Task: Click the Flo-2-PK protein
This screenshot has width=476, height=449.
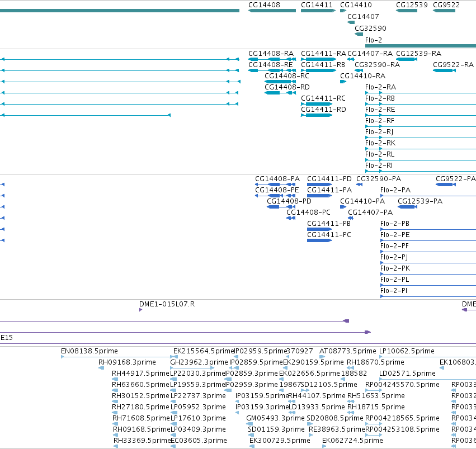Action: [x=395, y=268]
